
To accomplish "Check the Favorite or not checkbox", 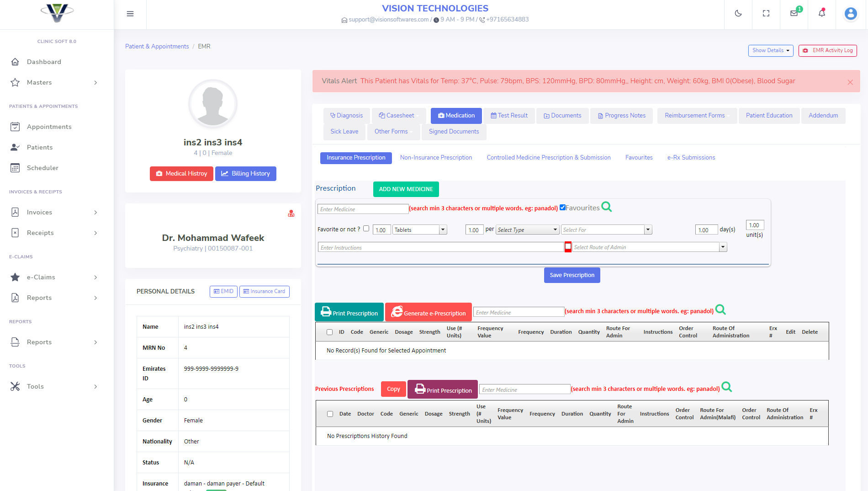I will click(x=366, y=229).
